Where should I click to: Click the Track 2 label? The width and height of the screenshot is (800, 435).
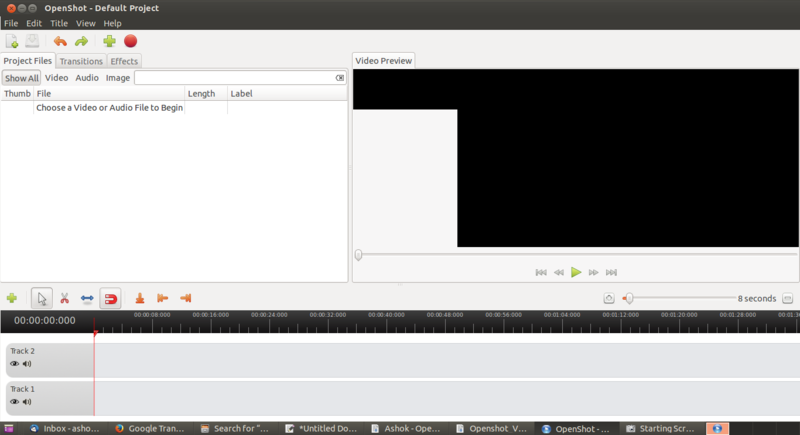22,351
